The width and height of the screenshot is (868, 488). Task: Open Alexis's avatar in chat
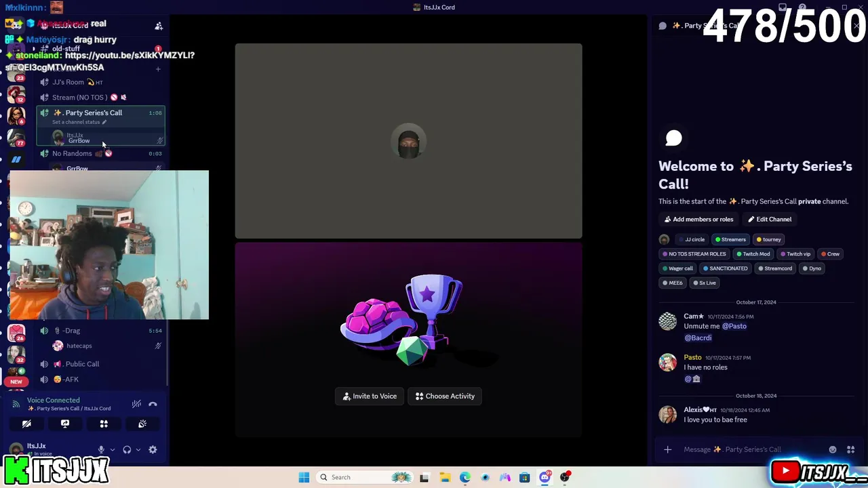(x=668, y=414)
